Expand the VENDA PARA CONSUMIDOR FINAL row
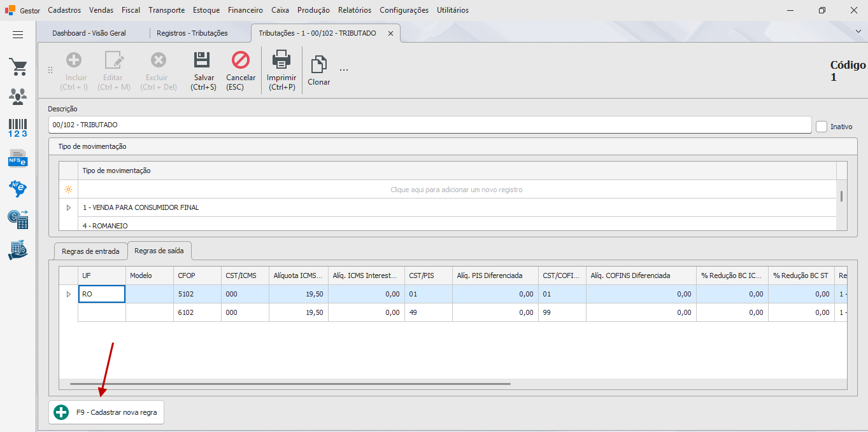 [68, 207]
